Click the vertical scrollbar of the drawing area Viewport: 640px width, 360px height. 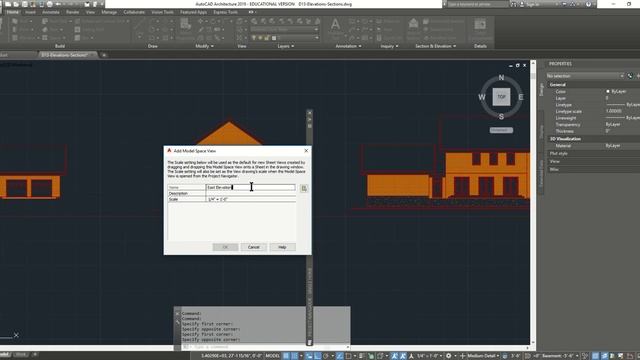point(533,202)
